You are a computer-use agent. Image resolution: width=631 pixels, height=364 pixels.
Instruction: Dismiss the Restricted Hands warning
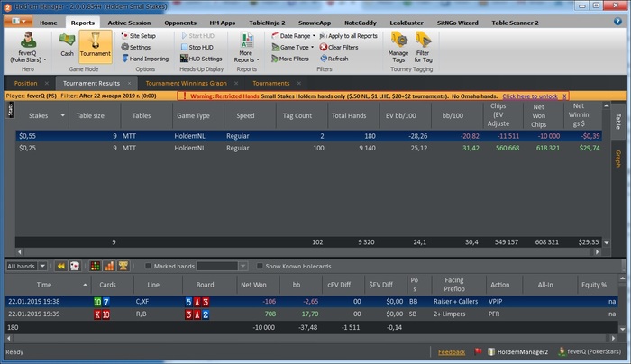(x=564, y=96)
